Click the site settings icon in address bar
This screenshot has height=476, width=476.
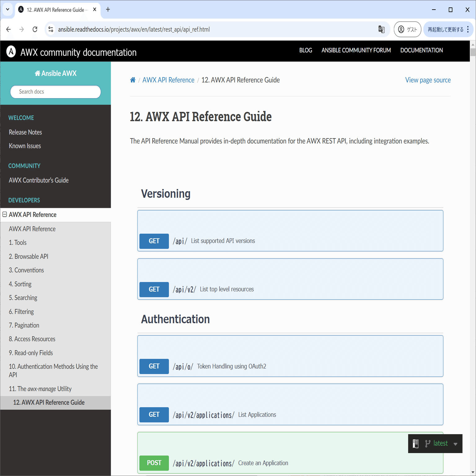[x=51, y=29]
